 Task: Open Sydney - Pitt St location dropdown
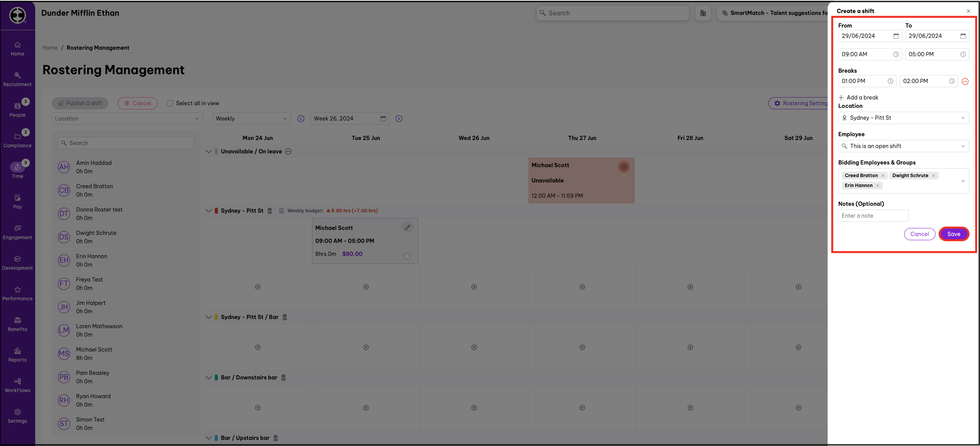[903, 118]
